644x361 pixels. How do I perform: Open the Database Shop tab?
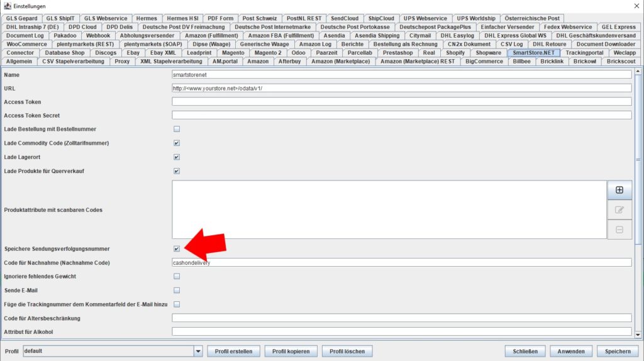point(65,53)
